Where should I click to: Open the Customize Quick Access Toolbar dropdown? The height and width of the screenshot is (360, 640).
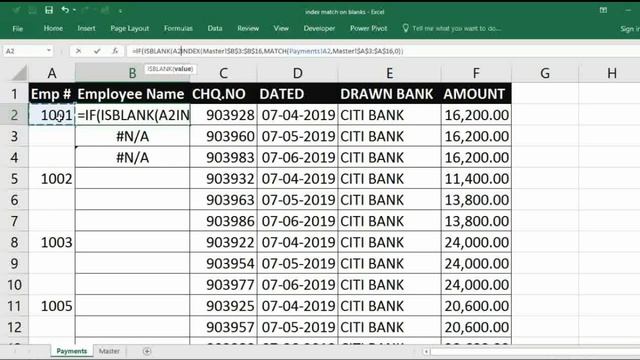(120, 11)
